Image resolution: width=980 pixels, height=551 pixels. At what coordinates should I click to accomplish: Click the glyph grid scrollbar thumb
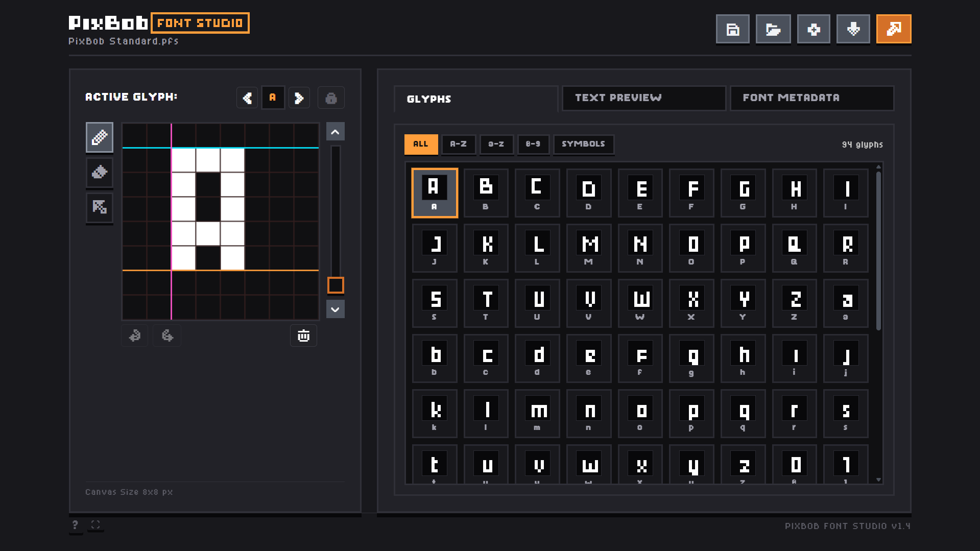click(x=878, y=251)
